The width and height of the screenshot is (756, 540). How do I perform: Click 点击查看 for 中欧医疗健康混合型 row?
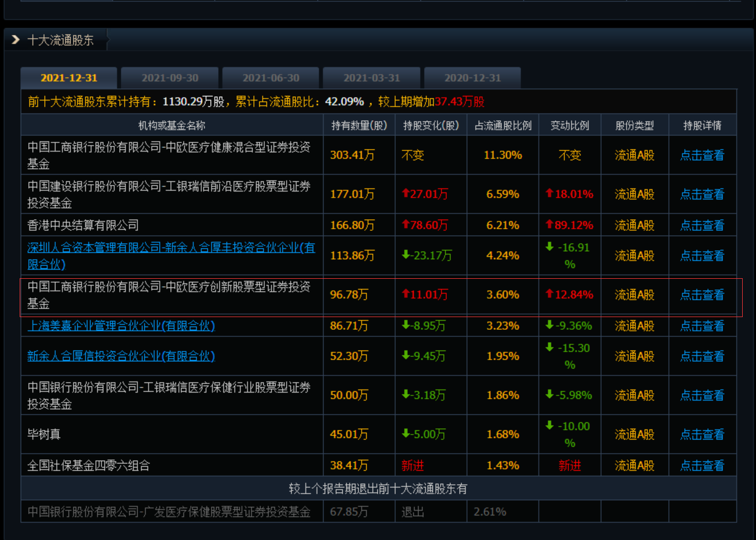702,155
